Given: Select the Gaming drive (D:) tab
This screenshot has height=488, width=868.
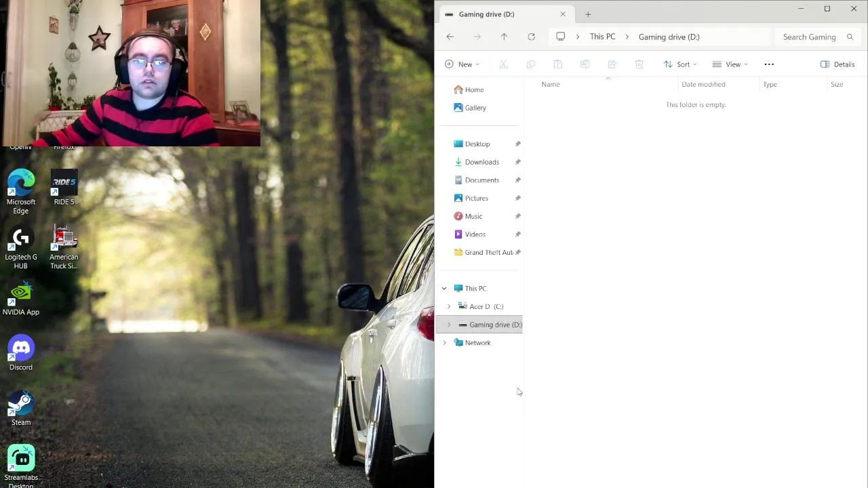Looking at the screenshot, I should click(x=506, y=14).
